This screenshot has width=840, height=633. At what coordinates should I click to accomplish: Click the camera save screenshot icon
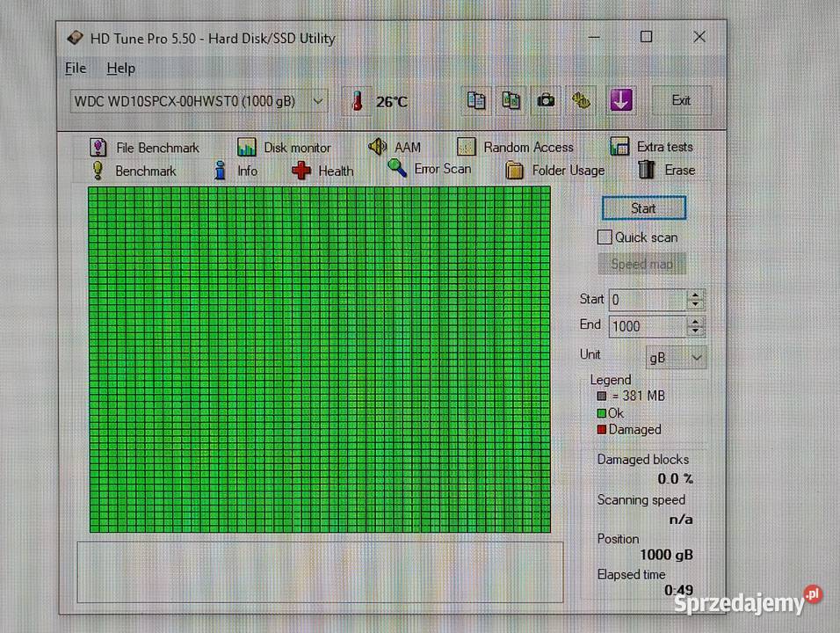click(x=546, y=101)
